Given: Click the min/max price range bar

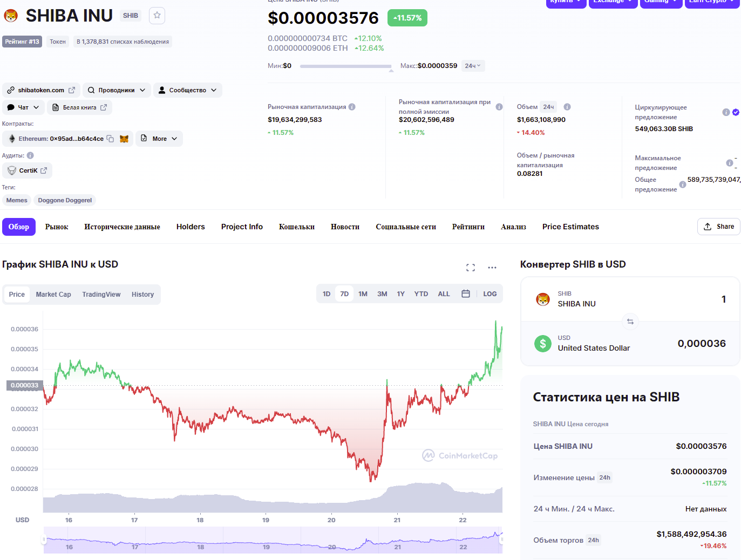Looking at the screenshot, I should [346, 66].
